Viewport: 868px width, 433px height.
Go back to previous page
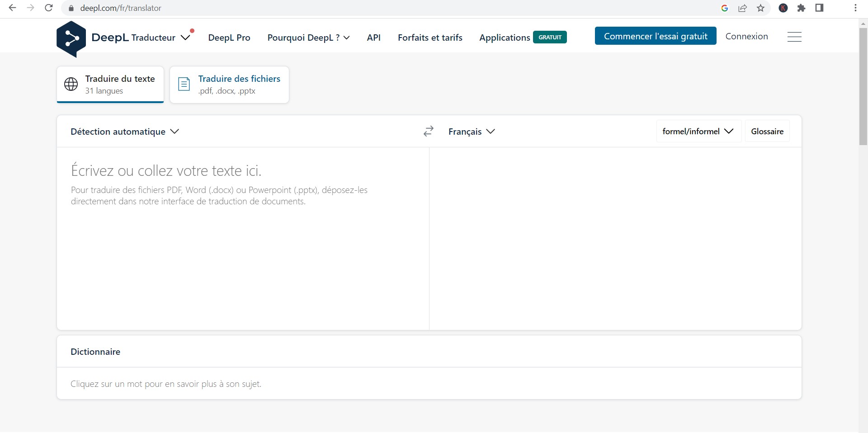pyautogui.click(x=12, y=8)
